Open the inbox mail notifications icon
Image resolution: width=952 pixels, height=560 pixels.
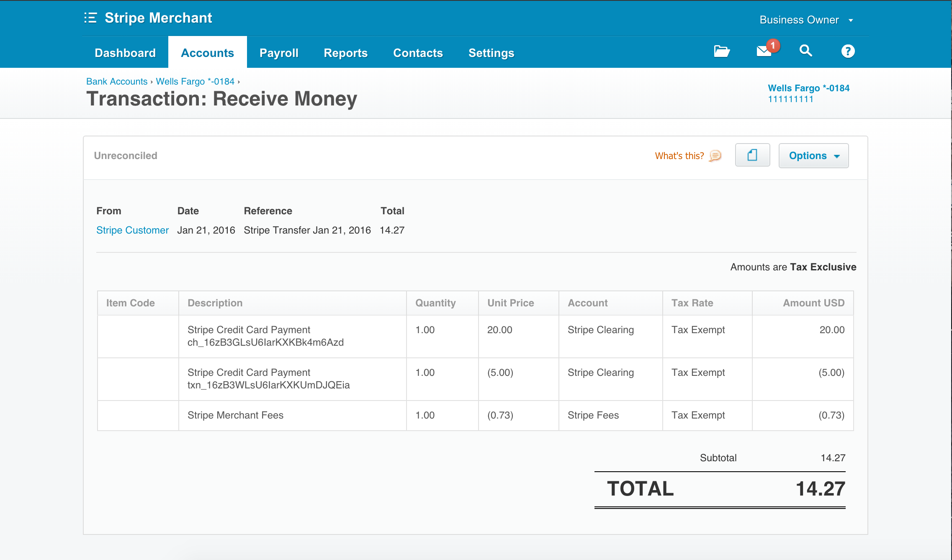click(x=764, y=51)
